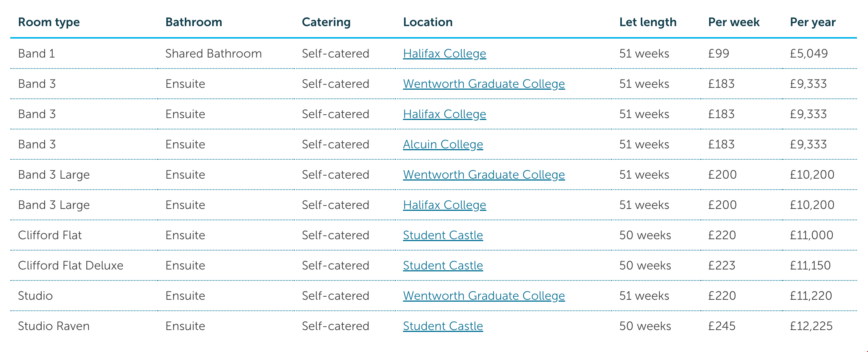Screen dimensions: 868x352
Task: Open Wentworth Graduate College link for £183 room
Action: coord(484,84)
